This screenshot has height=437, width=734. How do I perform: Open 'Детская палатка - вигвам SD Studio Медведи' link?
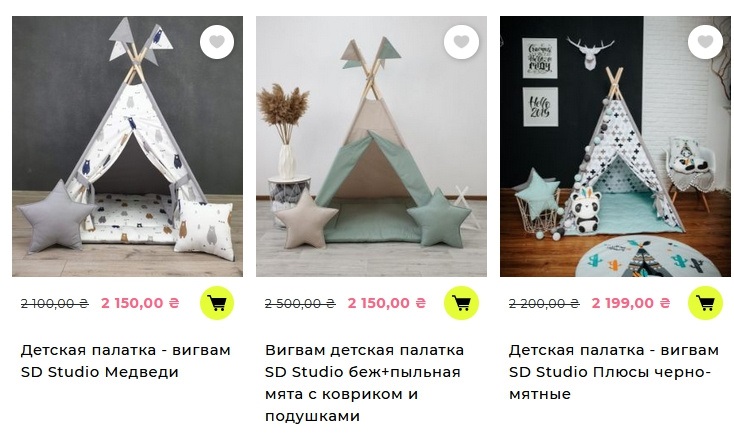click(x=125, y=361)
